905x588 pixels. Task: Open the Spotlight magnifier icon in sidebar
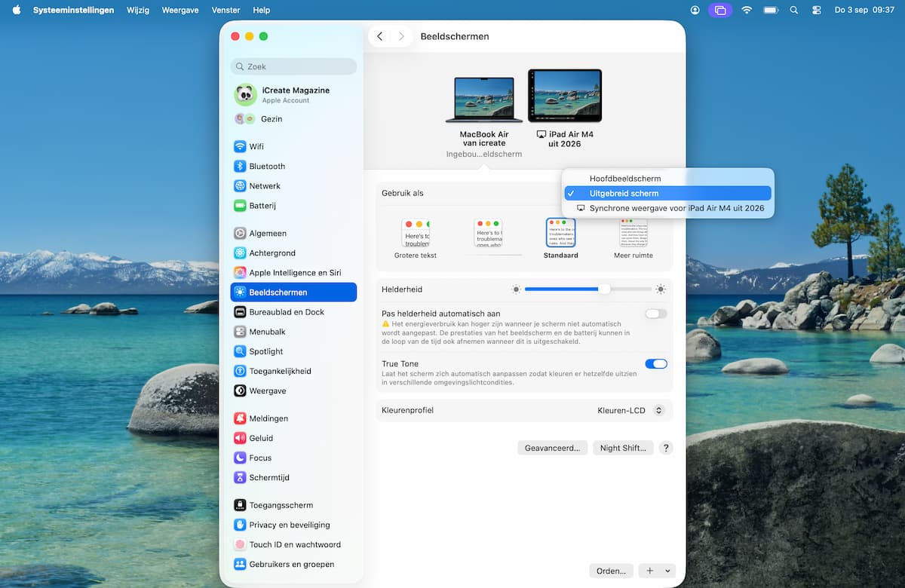(240, 351)
